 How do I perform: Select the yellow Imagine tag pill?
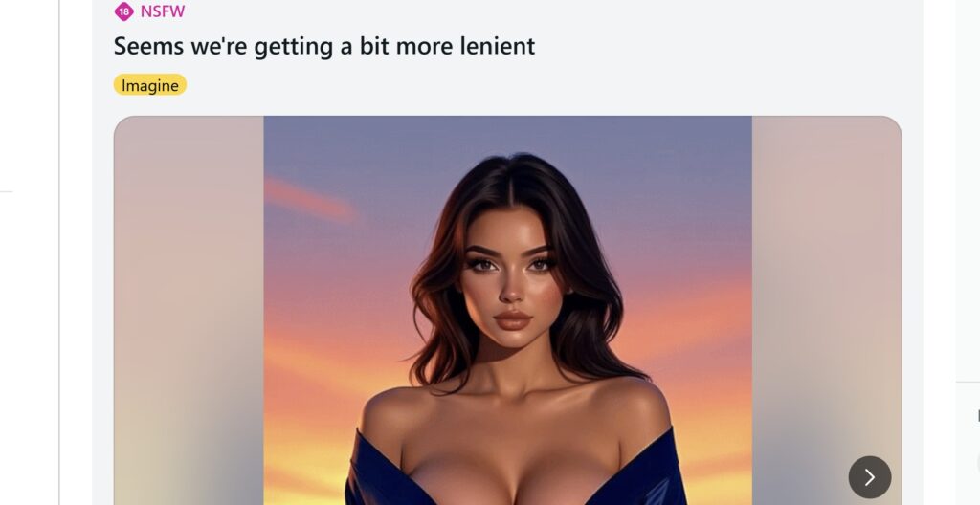click(150, 85)
